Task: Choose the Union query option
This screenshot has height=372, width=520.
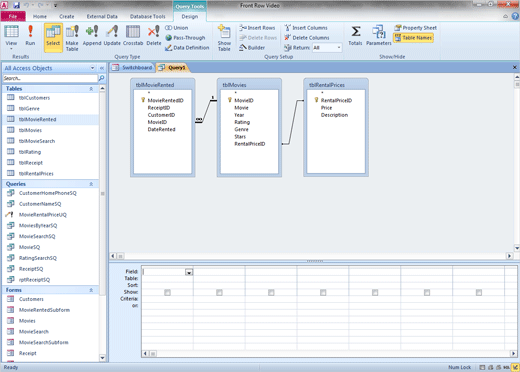Action: click(x=177, y=28)
